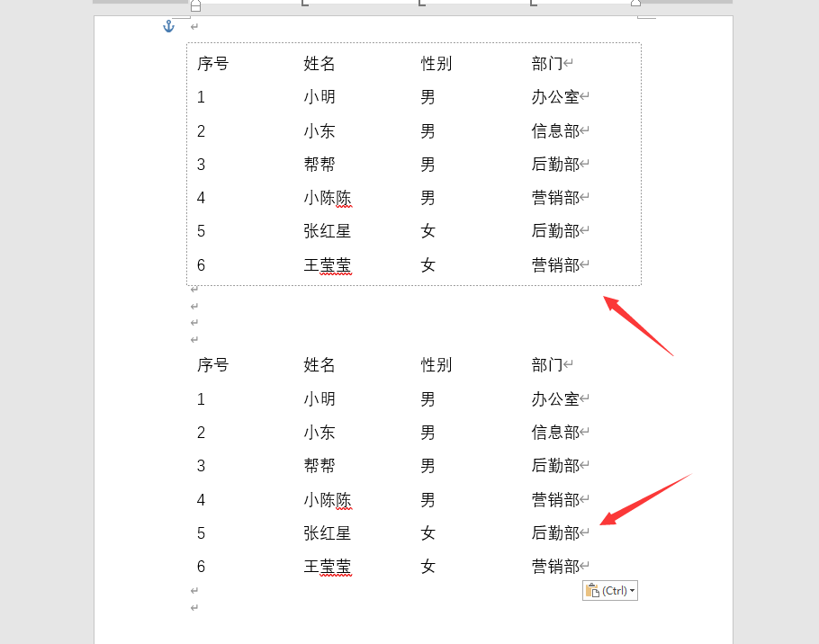
Task: Click 帮帮 in the pasted copy below
Action: tap(319, 466)
